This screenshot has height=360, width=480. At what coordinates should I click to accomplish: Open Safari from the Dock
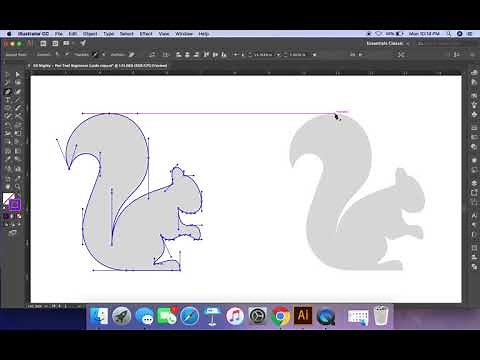(190, 316)
